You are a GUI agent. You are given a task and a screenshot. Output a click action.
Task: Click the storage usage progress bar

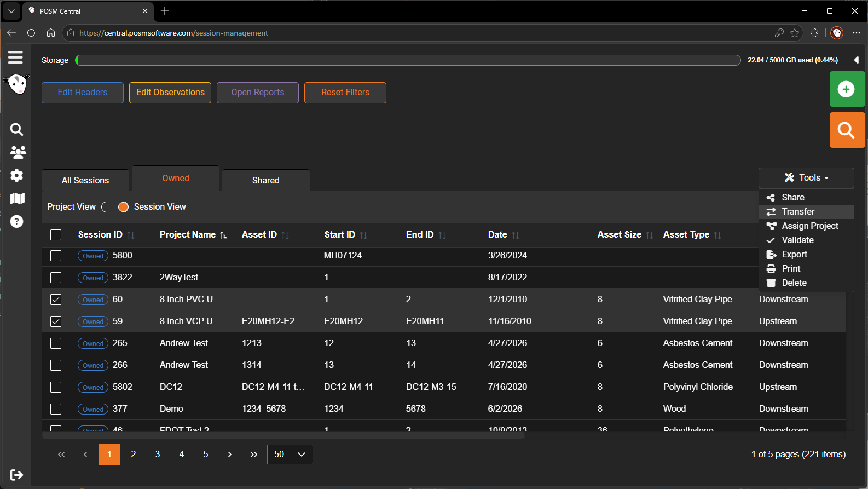pyautogui.click(x=408, y=60)
